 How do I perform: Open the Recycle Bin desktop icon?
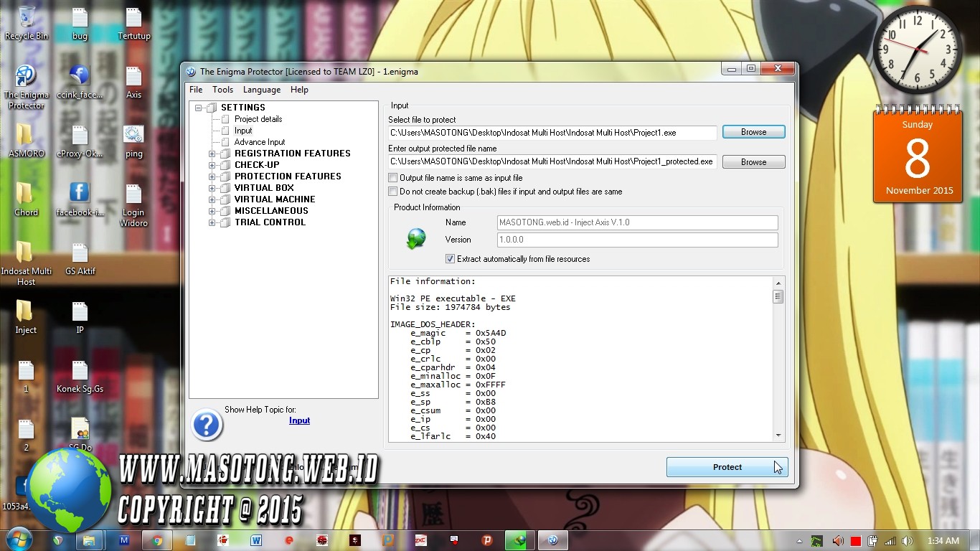(x=27, y=23)
